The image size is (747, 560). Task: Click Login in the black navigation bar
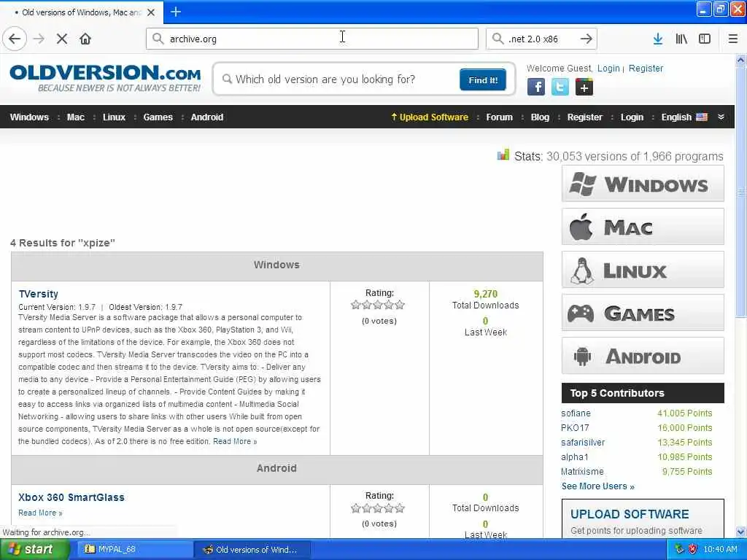click(x=632, y=117)
